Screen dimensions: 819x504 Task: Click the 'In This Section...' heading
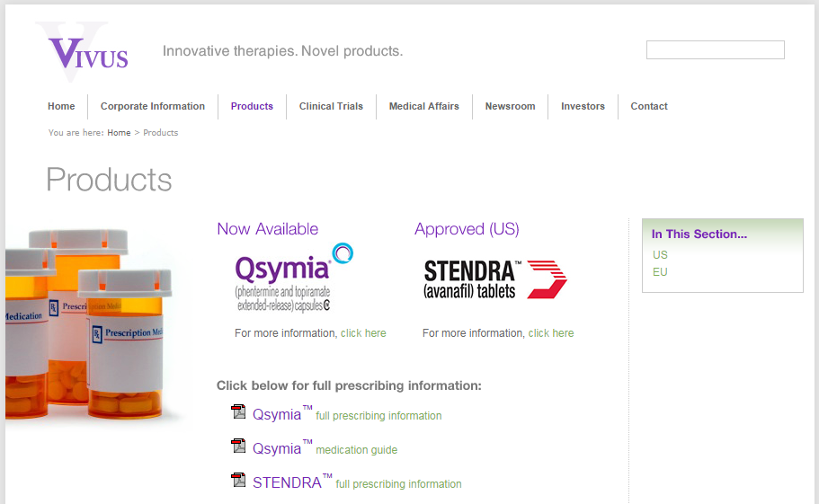coord(699,234)
